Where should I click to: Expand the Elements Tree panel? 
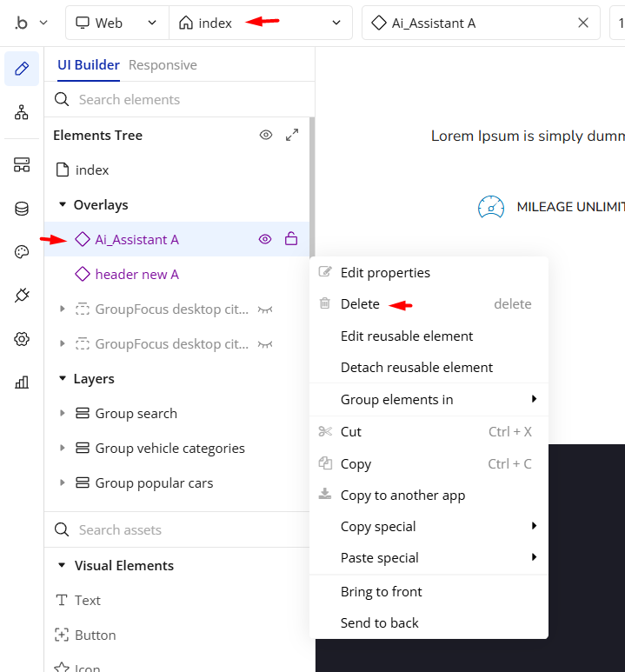point(292,135)
